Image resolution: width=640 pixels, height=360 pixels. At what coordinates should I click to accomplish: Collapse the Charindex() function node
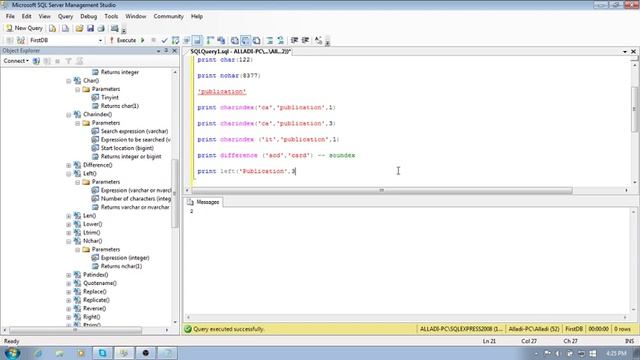tap(69, 115)
